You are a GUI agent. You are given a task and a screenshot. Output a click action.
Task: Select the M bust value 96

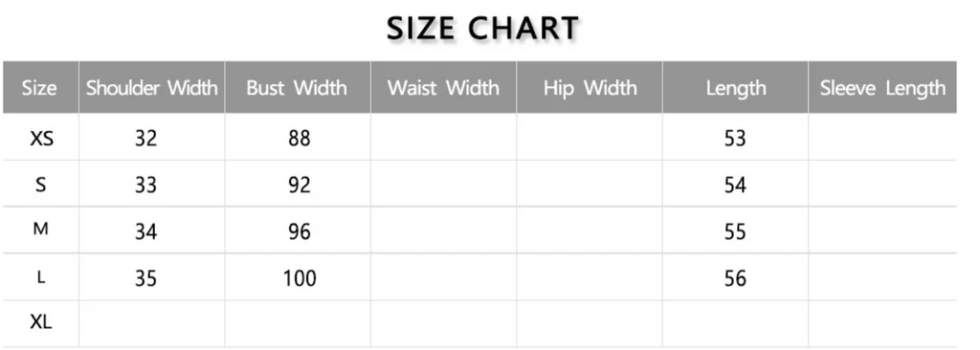(x=300, y=231)
